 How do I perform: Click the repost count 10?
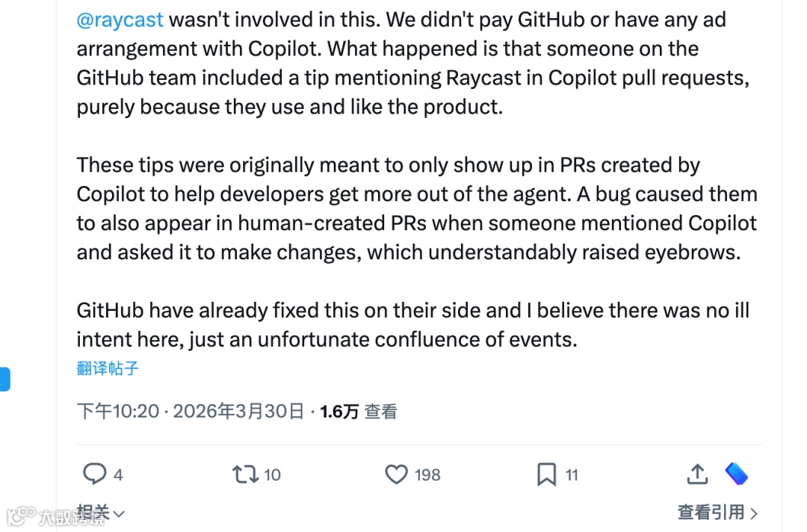tap(272, 474)
